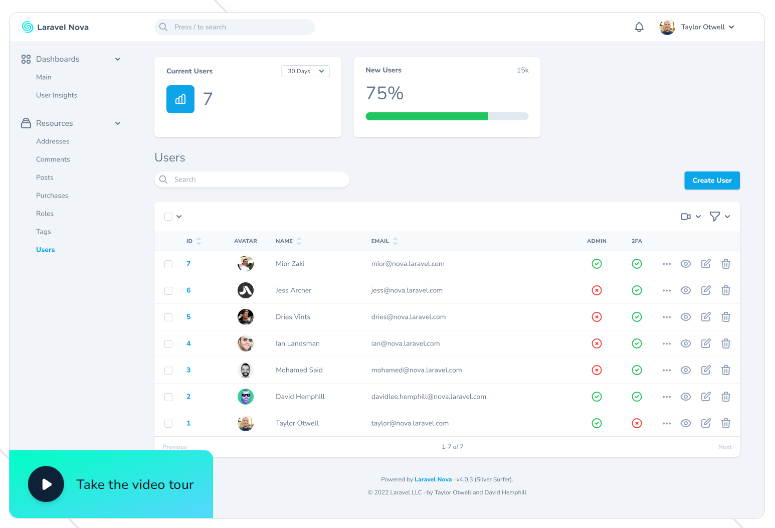Tick the checkbox for Jess Archer row

[169, 291]
